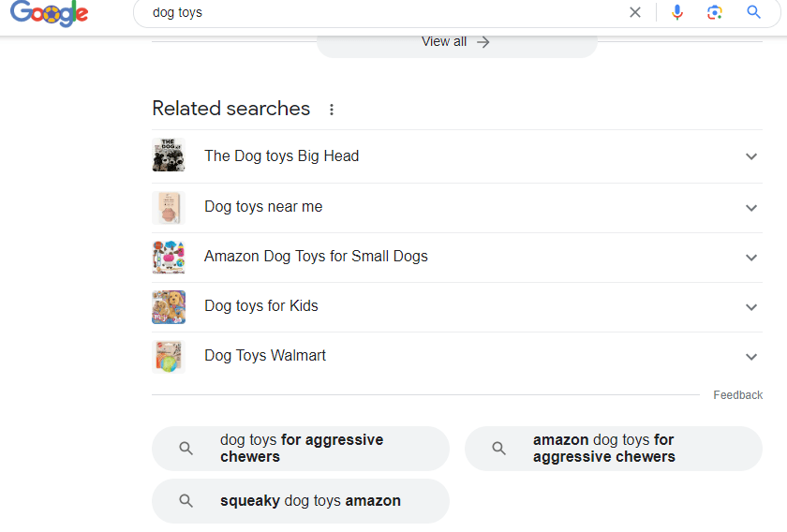Click the Google logo
This screenshot has width=787, height=532.
point(49,13)
